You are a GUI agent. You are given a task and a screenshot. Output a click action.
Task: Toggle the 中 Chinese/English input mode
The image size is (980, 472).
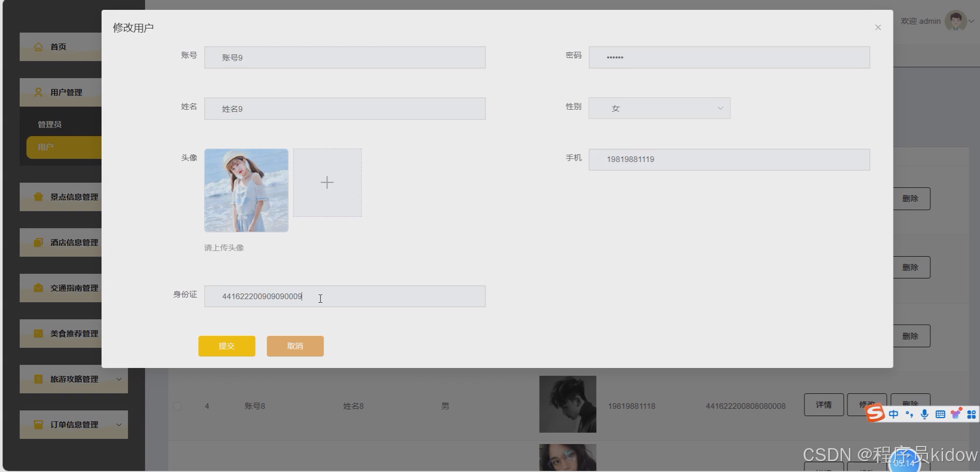pyautogui.click(x=893, y=414)
